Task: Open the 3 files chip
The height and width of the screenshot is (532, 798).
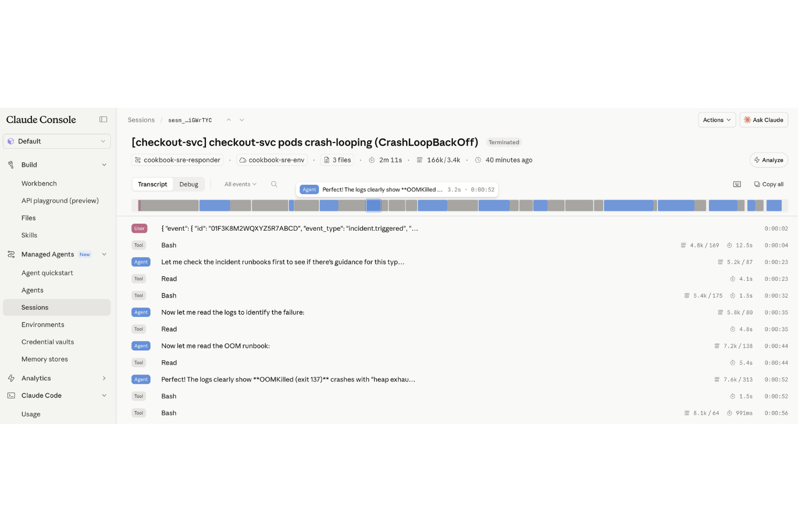Action: [338, 160]
